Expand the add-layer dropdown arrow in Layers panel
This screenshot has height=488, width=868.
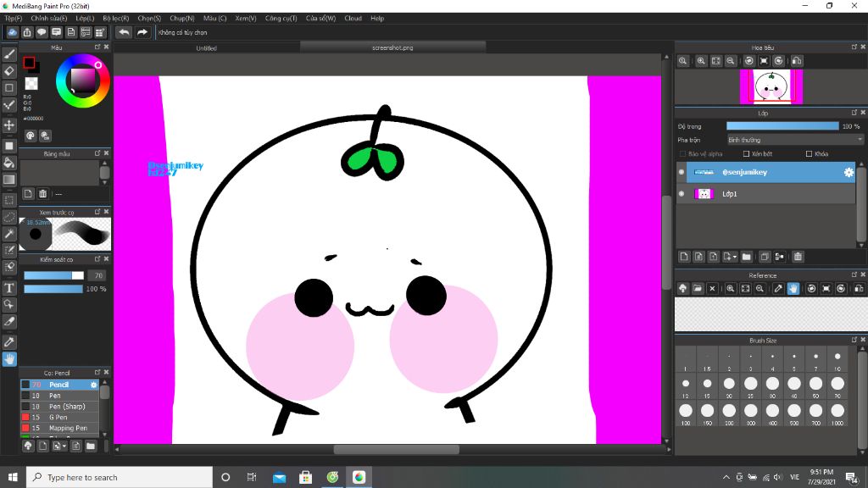[734, 257]
